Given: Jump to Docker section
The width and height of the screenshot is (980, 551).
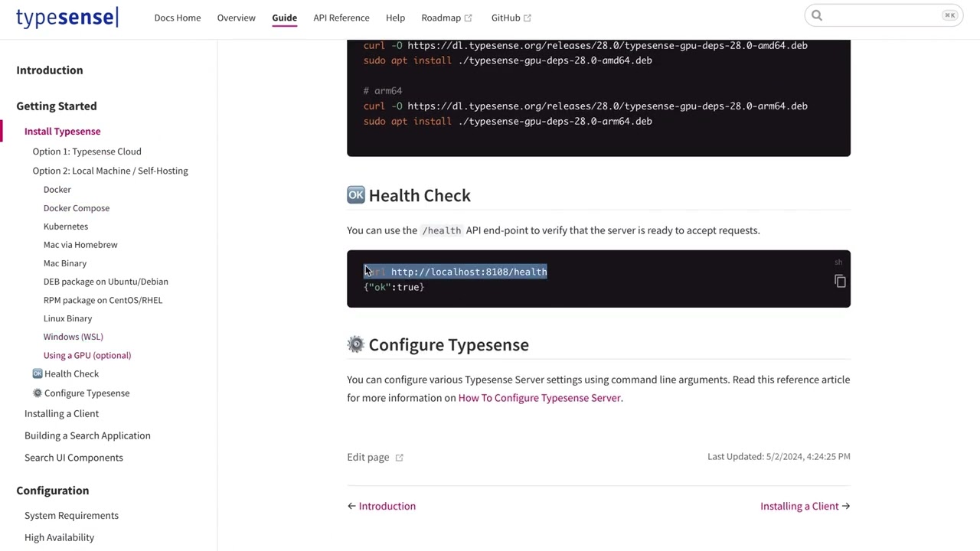Looking at the screenshot, I should coord(57,190).
